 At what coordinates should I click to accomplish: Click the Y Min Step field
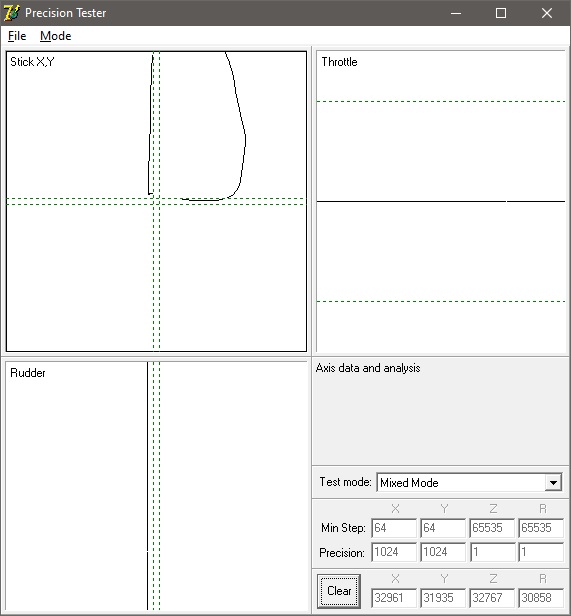(443, 528)
